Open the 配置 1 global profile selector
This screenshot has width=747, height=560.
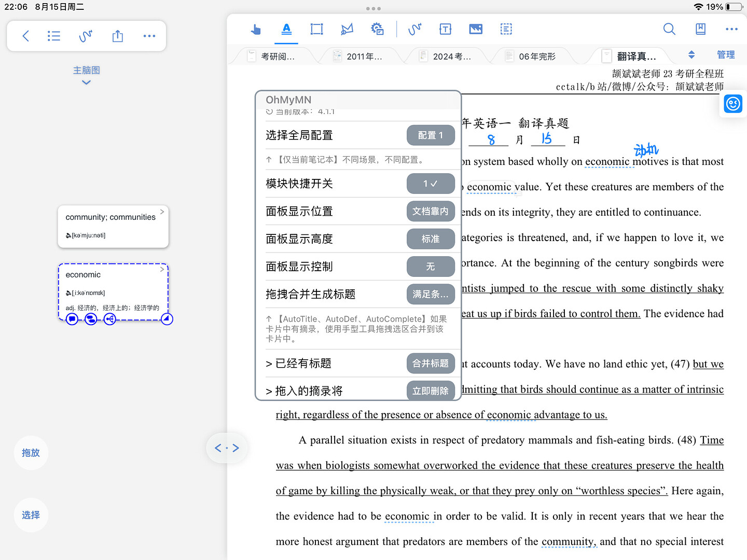tap(431, 135)
